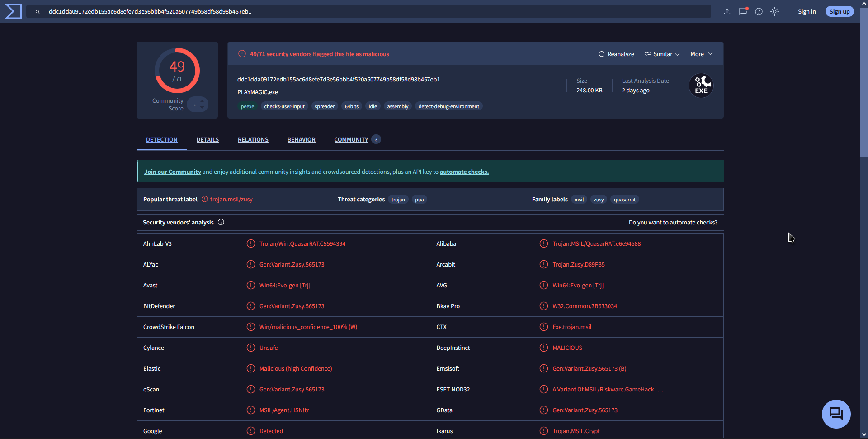This screenshot has height=439, width=868.
Task: Click the pua threat category chip
Action: point(420,200)
